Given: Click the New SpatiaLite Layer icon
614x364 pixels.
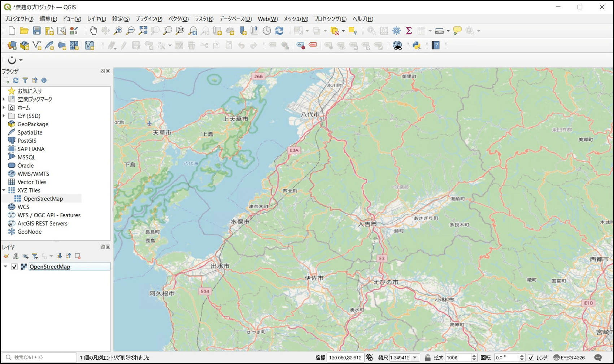Looking at the screenshot, I should click(49, 45).
